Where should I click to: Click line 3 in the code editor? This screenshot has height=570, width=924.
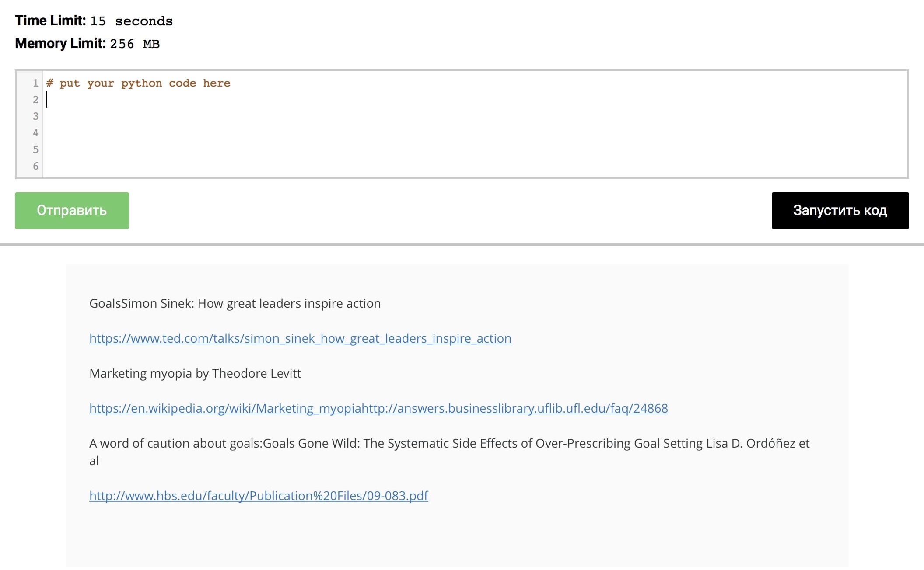tap(262, 116)
